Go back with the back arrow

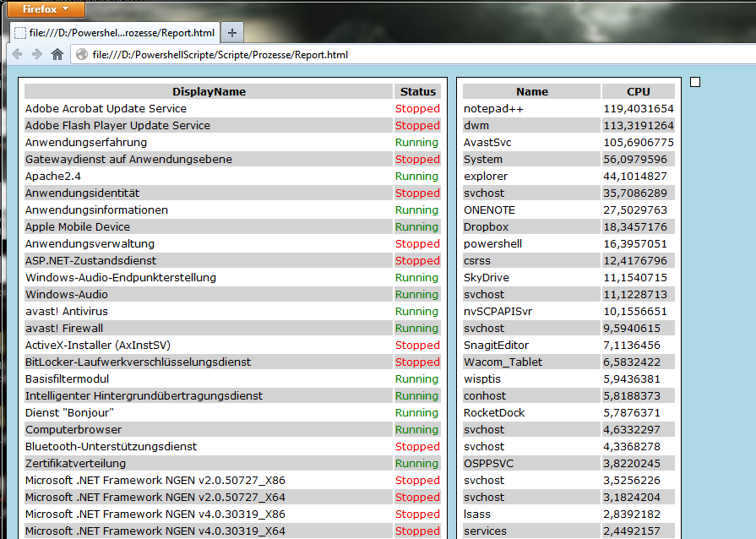coord(17,54)
